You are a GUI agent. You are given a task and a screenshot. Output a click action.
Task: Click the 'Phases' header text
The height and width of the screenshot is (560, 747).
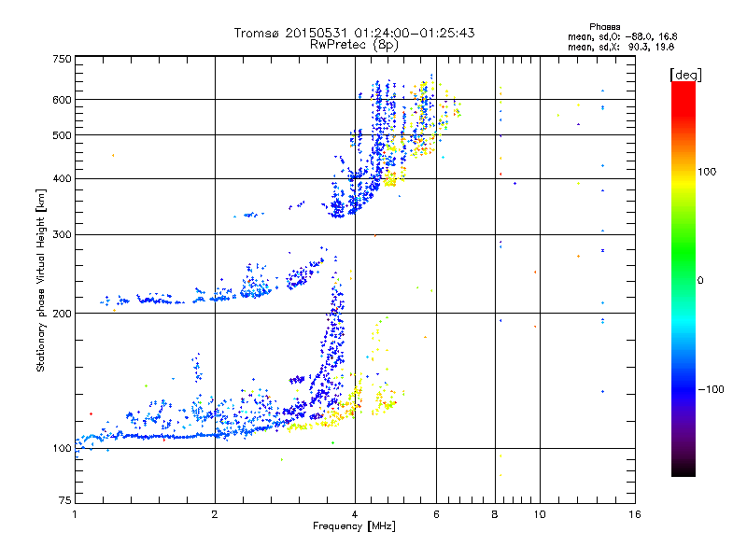click(604, 27)
